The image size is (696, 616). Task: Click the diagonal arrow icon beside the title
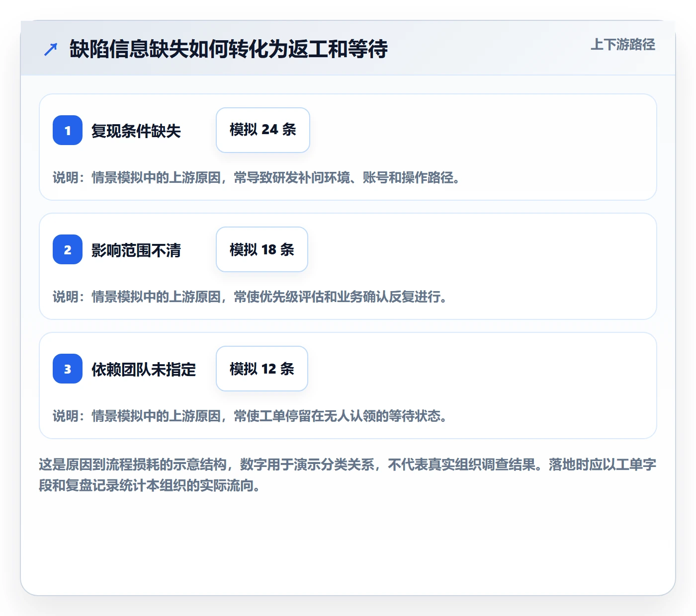click(x=51, y=49)
